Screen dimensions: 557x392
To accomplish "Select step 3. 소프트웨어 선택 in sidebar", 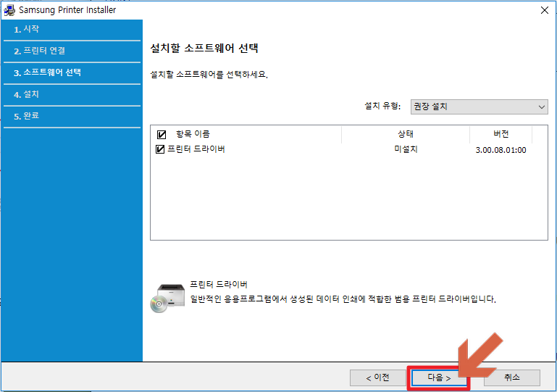I will tap(47, 72).
